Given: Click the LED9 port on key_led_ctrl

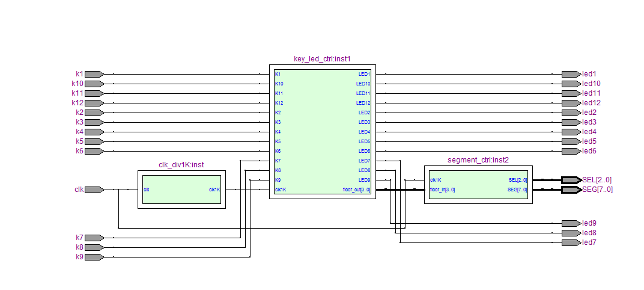Looking at the screenshot, I should coord(364,180).
